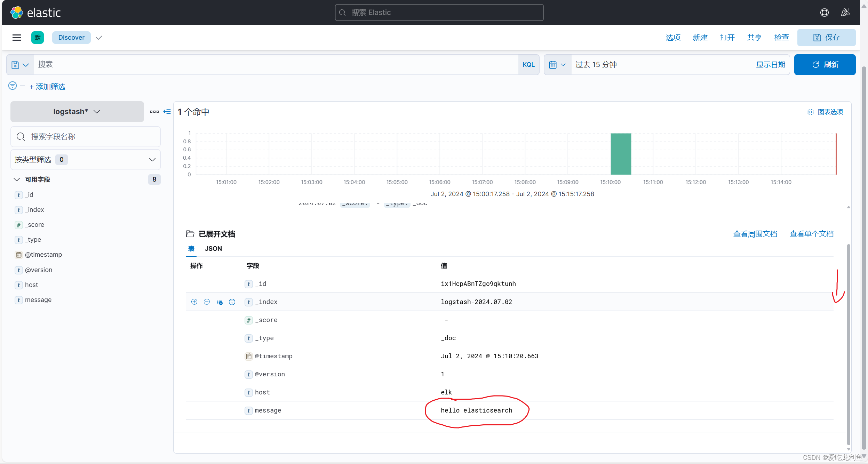The width and height of the screenshot is (868, 464).
Task: Open the main navigation hamburger menu
Action: (x=17, y=37)
